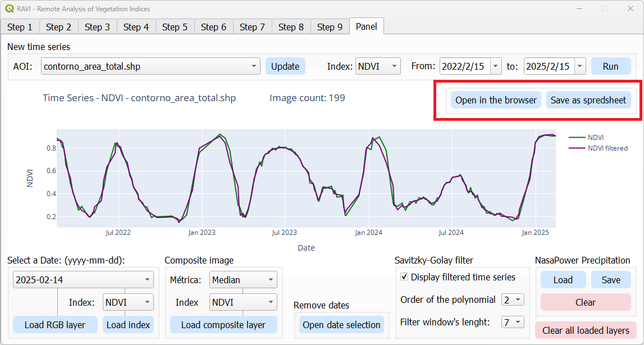Click Save as spredsheet button
The height and width of the screenshot is (345, 644).
[x=588, y=100]
